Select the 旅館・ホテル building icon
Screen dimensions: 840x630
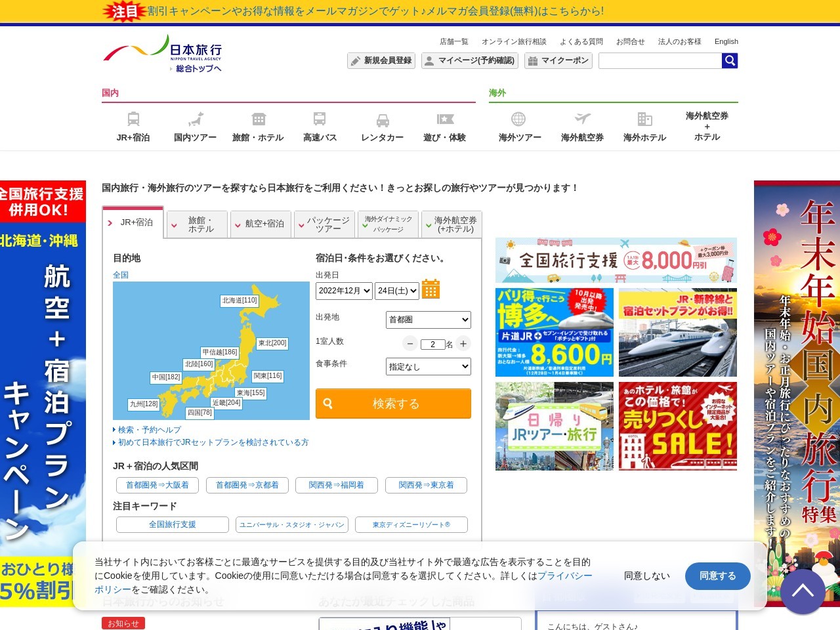pos(259,119)
